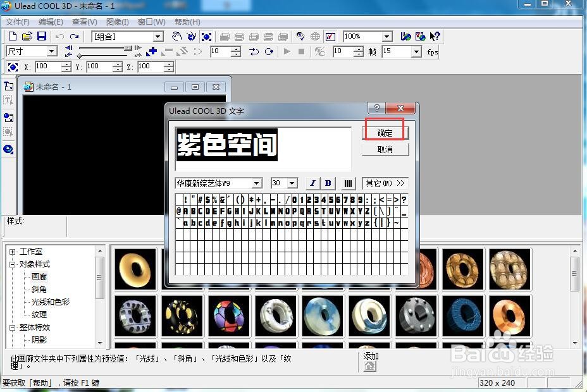Open the 帮助(H) menu

pos(187,22)
